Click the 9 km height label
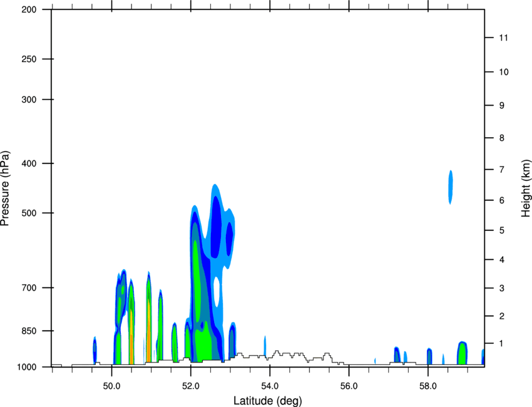Viewport: 532px width, 407px height. tap(502, 106)
